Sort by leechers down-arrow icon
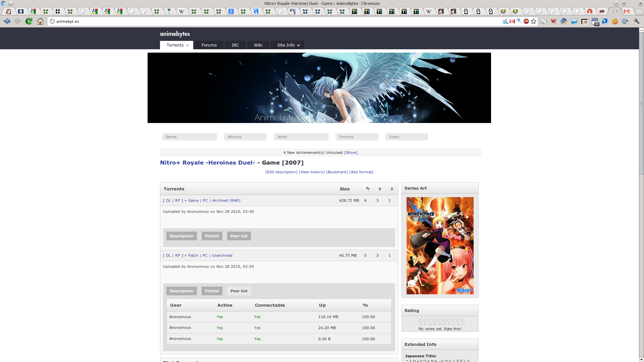 (x=392, y=189)
